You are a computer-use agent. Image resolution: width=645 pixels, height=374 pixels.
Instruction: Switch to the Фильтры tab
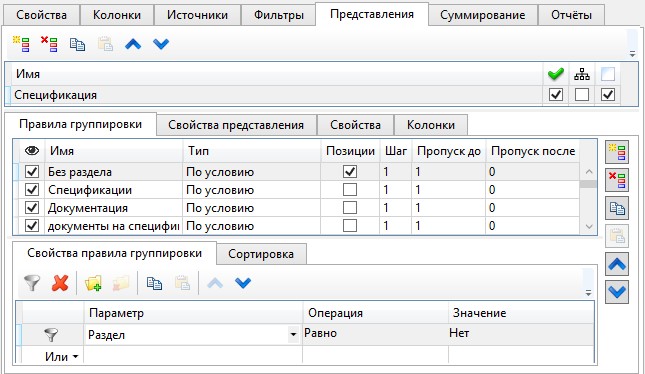[x=278, y=15]
